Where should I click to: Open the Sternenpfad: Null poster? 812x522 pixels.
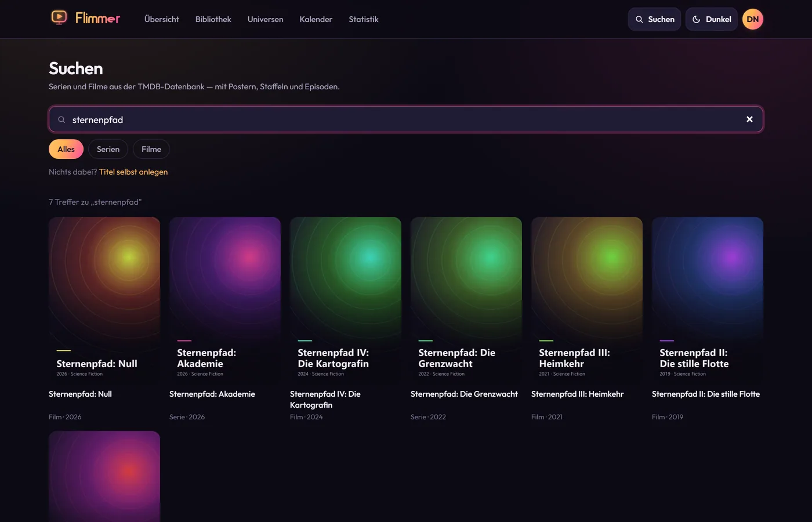click(x=104, y=300)
